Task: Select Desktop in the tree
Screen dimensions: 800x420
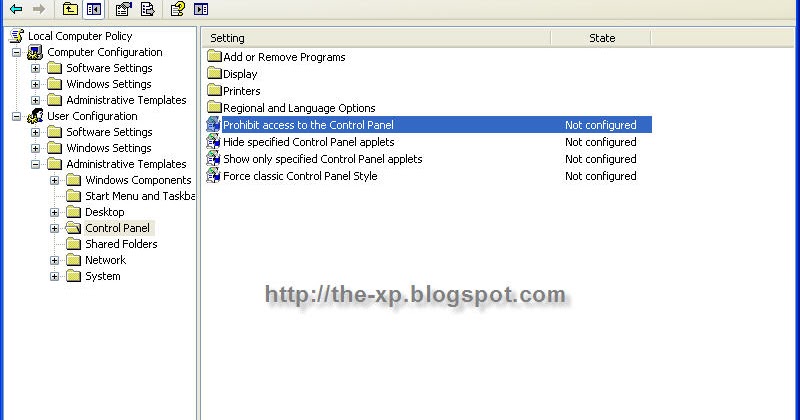Action: click(105, 212)
